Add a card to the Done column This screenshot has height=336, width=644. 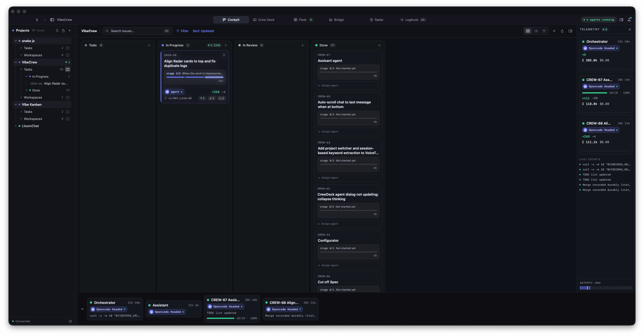click(x=379, y=45)
